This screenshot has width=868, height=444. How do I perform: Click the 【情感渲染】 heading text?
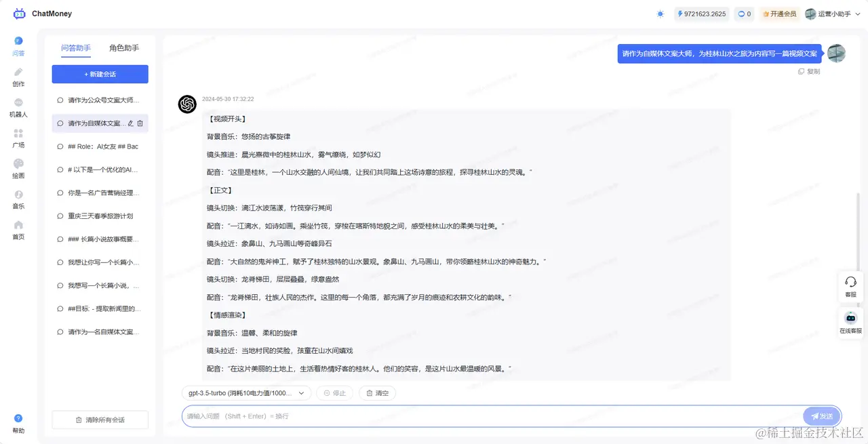226,315
